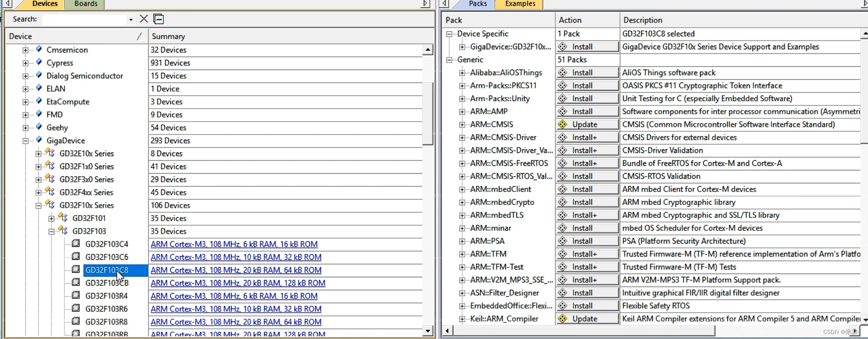
Task: Click the install icon for ASN::Filter_Designer
Action: pyautogui.click(x=562, y=293)
